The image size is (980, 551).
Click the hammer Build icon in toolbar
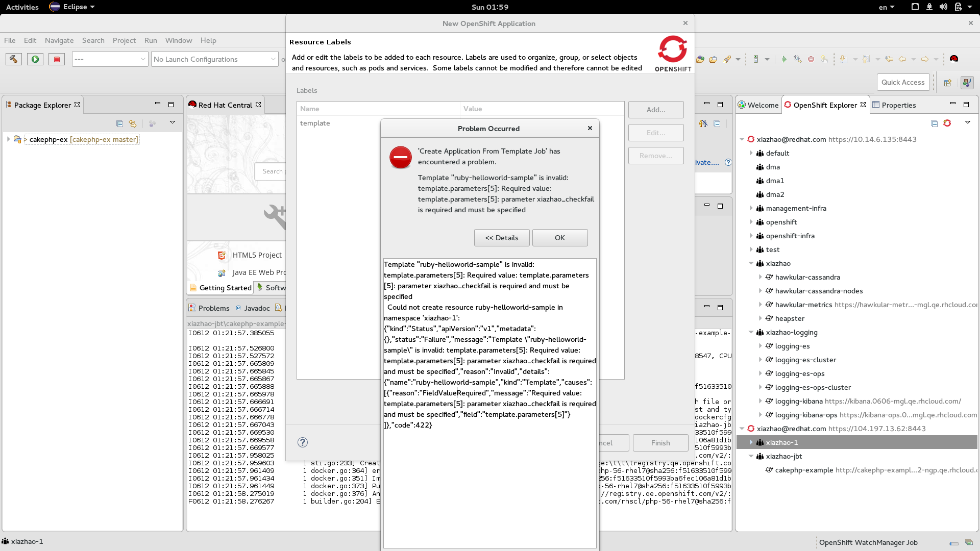point(14,59)
